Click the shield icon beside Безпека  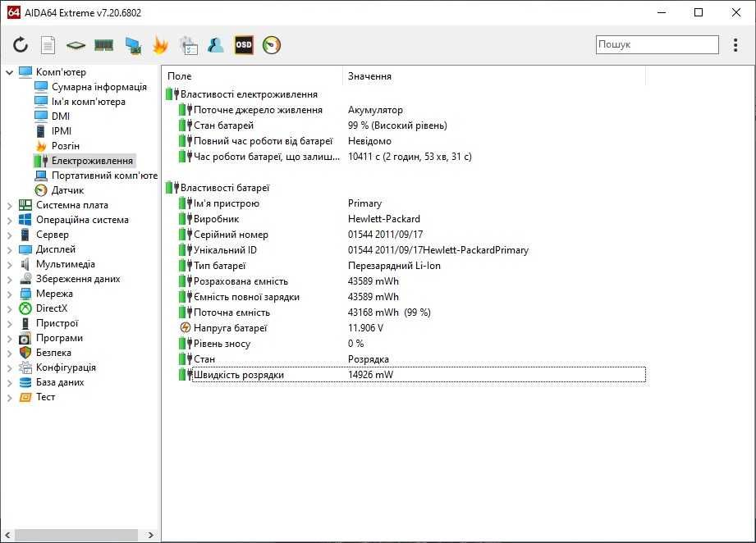coord(25,353)
